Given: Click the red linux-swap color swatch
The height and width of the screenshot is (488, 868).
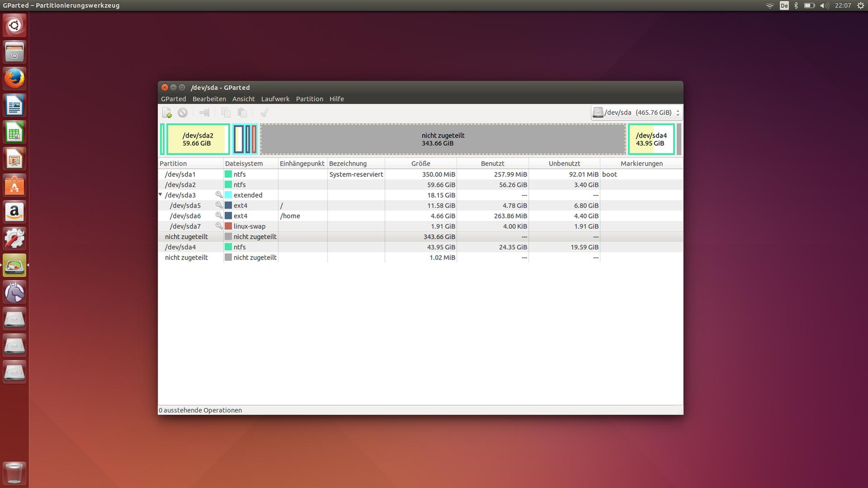Looking at the screenshot, I should (x=228, y=226).
